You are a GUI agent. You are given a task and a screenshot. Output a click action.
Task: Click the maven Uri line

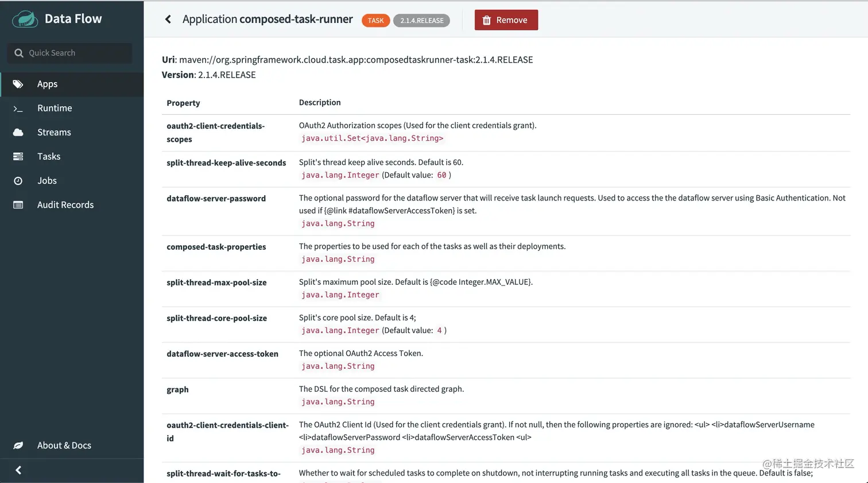347,60
